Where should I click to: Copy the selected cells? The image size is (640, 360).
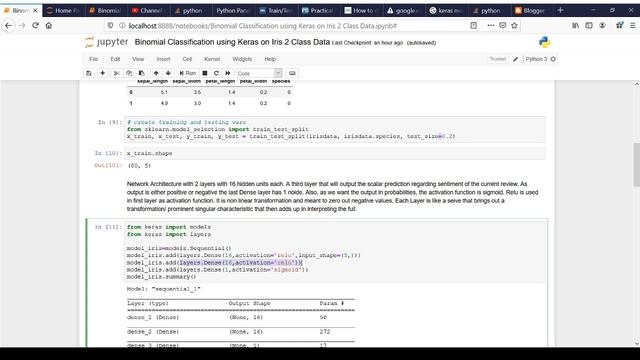pos(129,73)
